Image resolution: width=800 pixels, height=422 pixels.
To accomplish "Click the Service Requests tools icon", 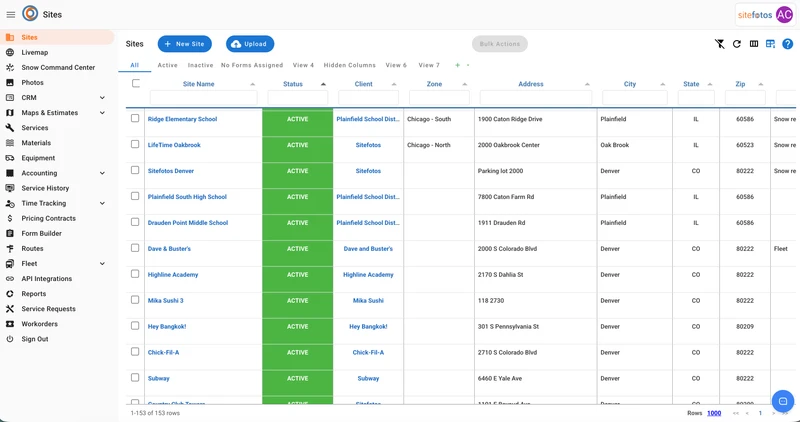I will coord(10,309).
